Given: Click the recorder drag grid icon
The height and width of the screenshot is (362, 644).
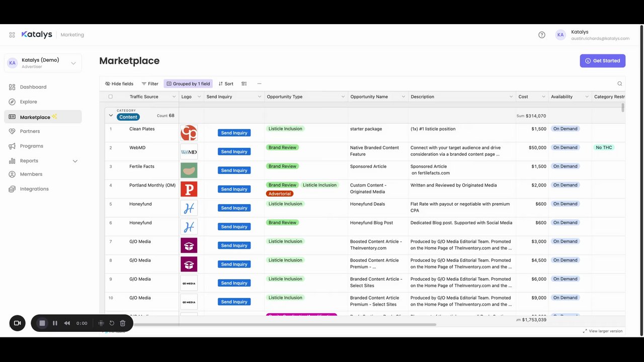Looking at the screenshot, I should 101,323.
